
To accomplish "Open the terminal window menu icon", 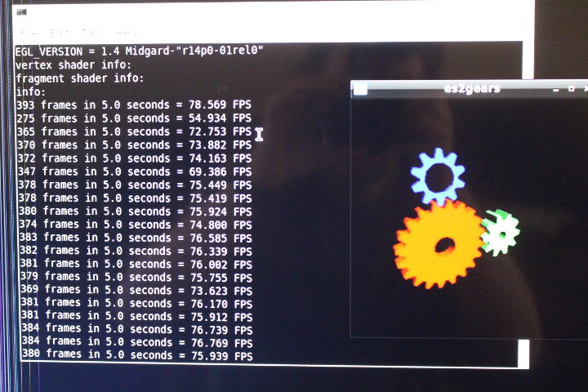I will click(22, 12).
